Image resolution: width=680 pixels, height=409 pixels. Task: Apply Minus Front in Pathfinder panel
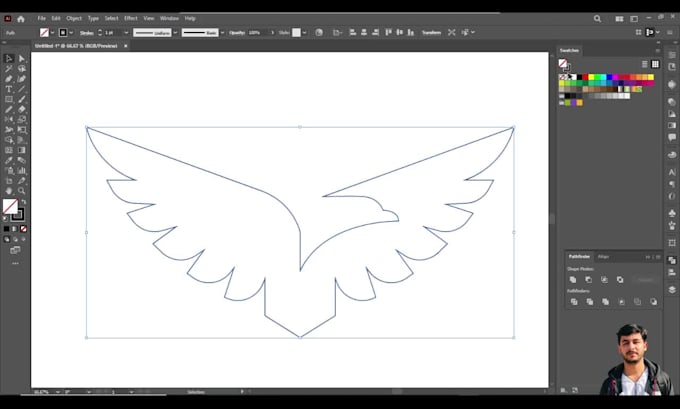click(589, 280)
